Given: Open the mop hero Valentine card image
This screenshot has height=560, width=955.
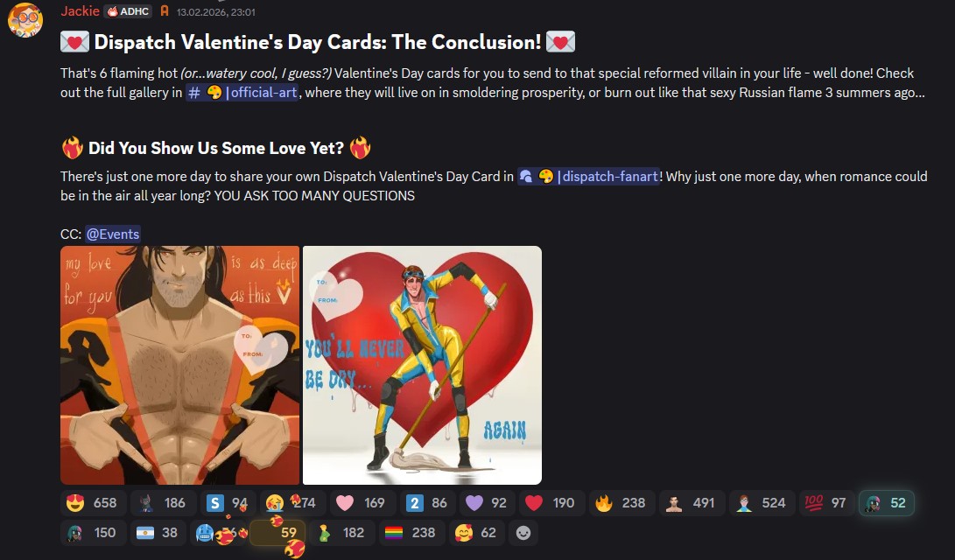Looking at the screenshot, I should [x=422, y=365].
